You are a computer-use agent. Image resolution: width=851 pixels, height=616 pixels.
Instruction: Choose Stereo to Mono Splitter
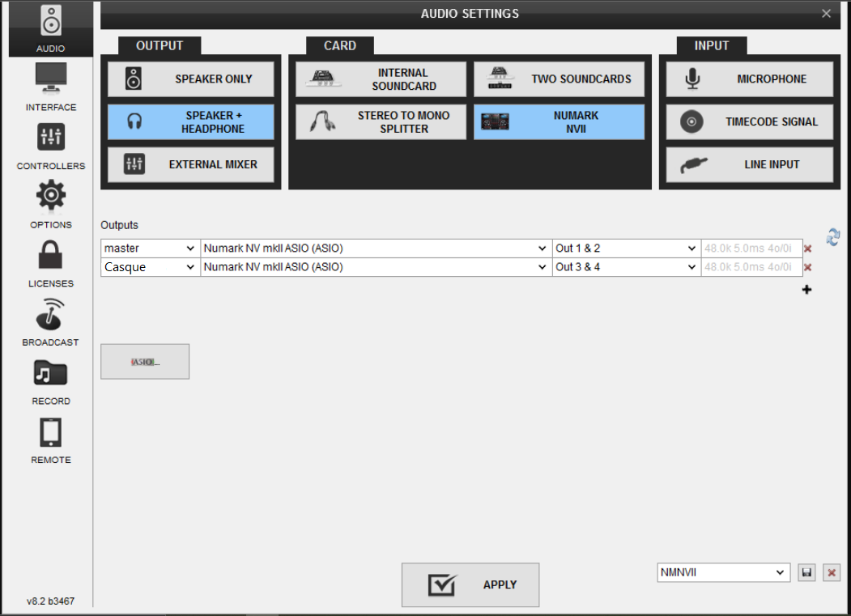(381, 122)
